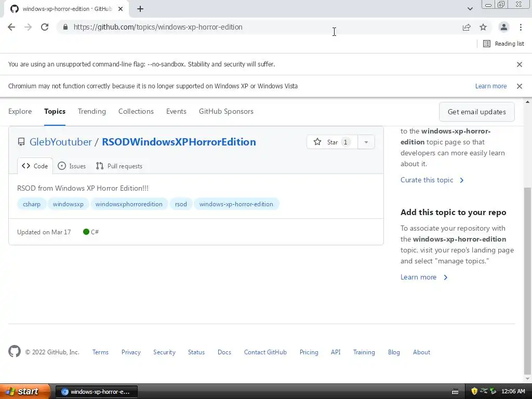Click the GitHub logo in the footer

pos(15,352)
